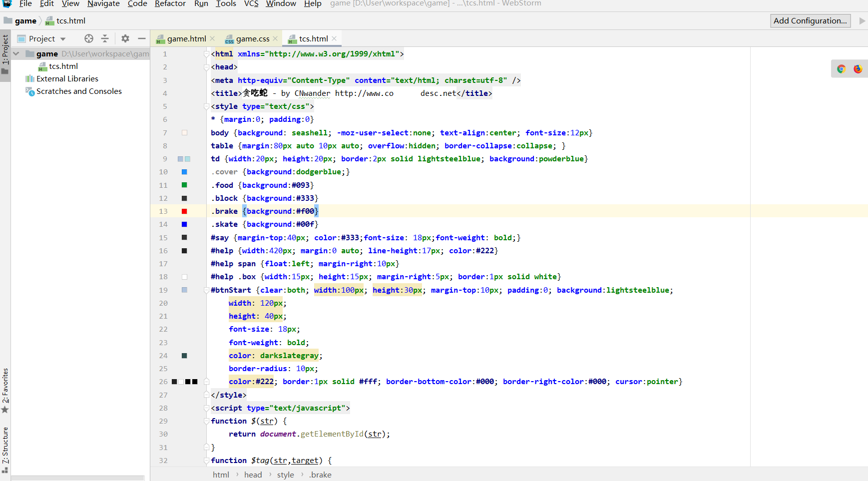The height and width of the screenshot is (481, 868).
Task: Hide the Project tool window
Action: tap(142, 38)
